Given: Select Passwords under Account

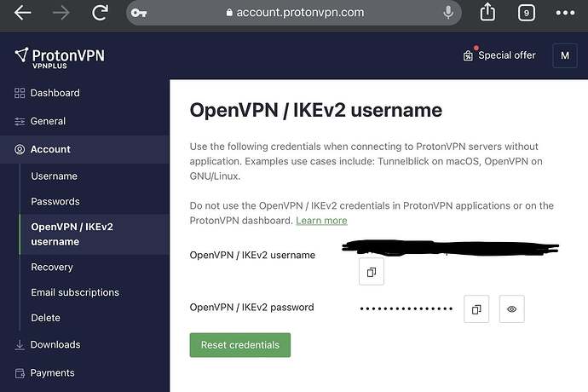Looking at the screenshot, I should [x=55, y=202].
